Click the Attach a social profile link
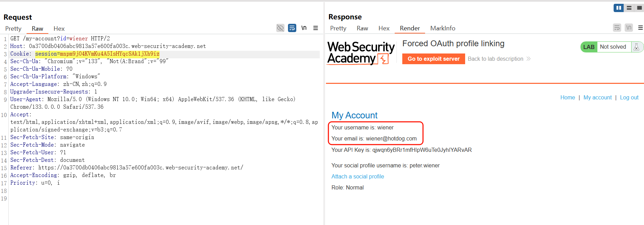644x225 pixels. click(x=357, y=176)
